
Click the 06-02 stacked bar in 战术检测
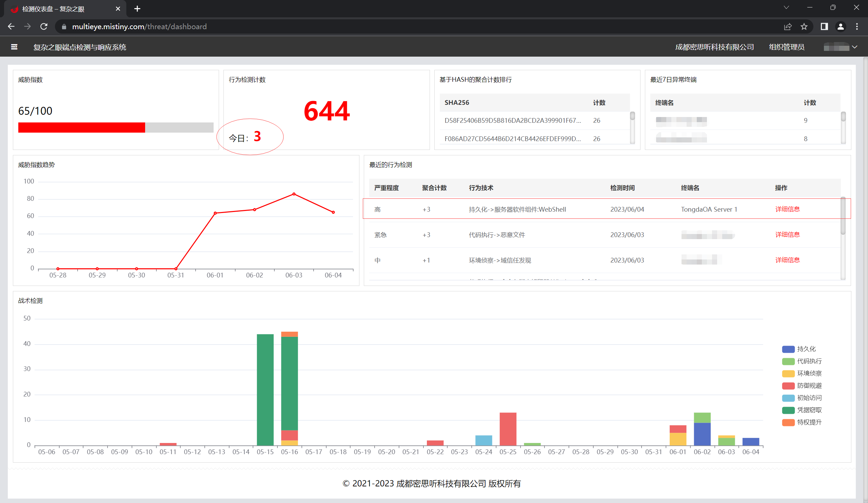(702, 429)
